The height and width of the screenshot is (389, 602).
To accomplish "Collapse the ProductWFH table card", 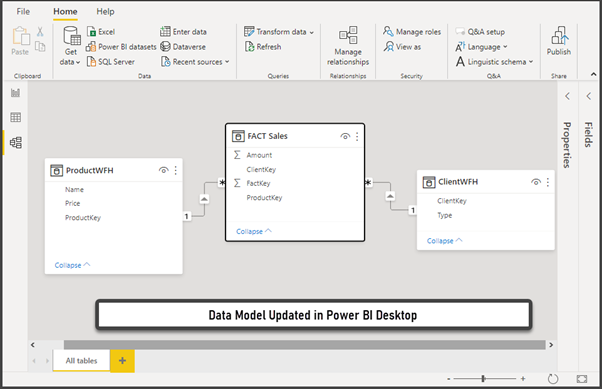I will tap(72, 265).
